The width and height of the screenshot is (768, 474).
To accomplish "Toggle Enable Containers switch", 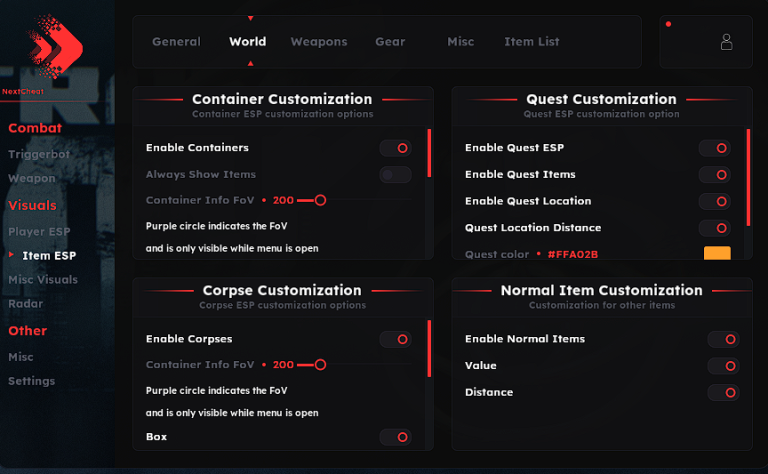I will click(x=395, y=148).
